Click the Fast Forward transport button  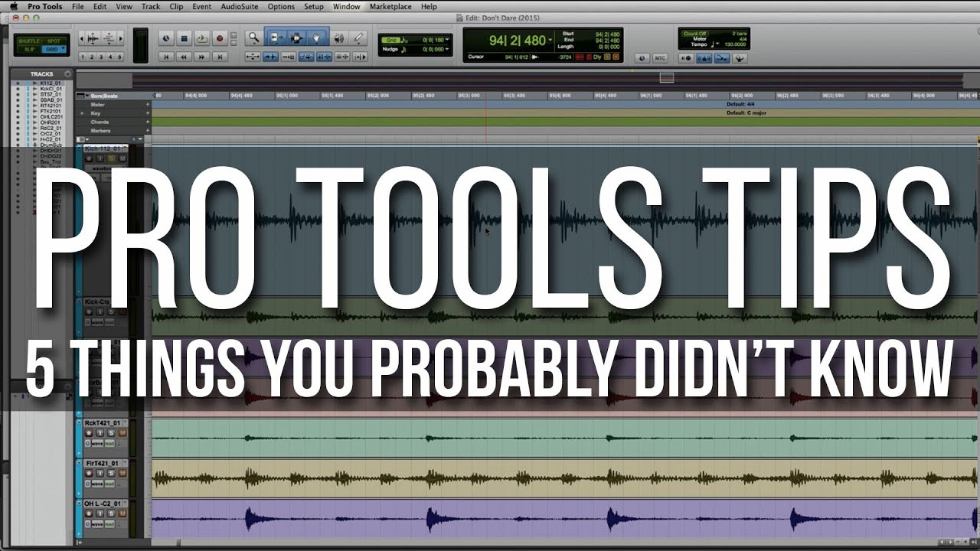201,57
